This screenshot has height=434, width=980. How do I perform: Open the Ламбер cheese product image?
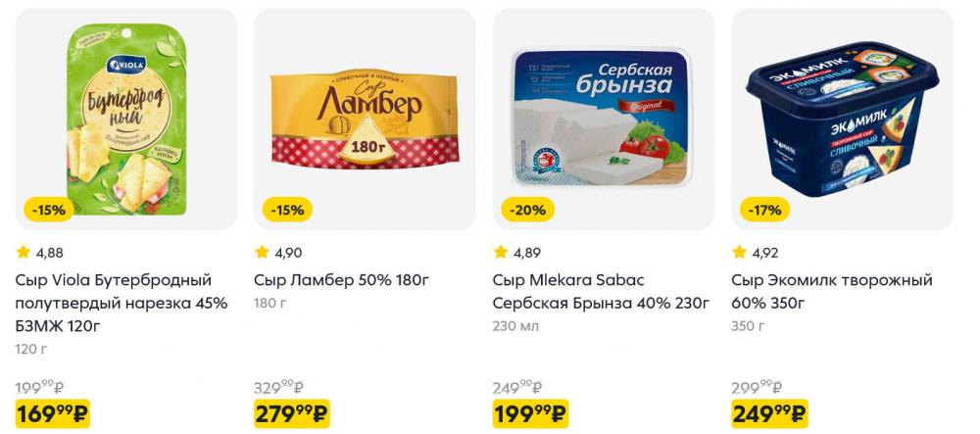point(365,118)
